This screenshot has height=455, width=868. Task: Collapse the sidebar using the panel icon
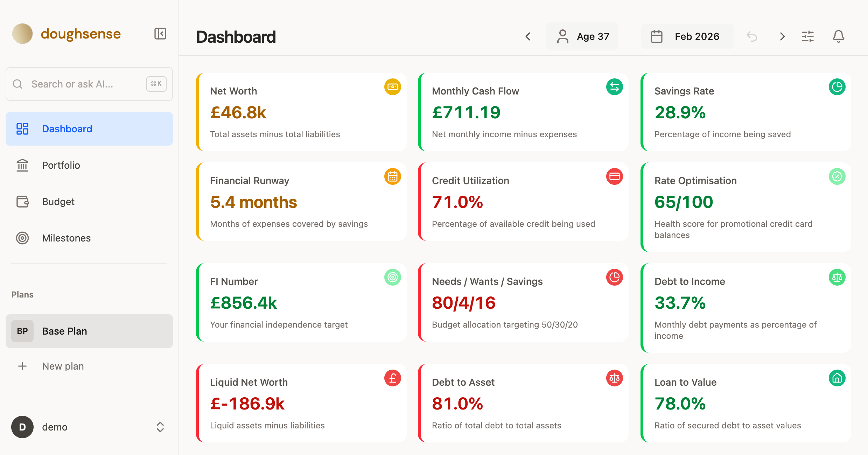[x=160, y=34]
